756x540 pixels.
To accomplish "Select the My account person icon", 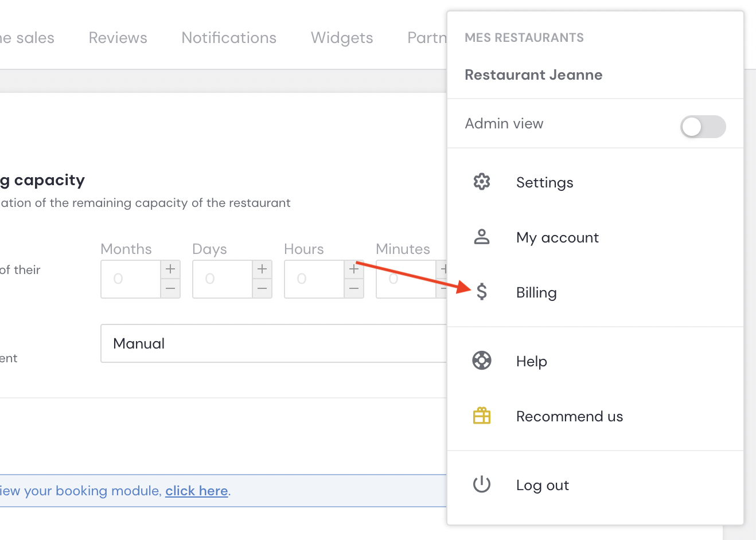I will coord(482,237).
